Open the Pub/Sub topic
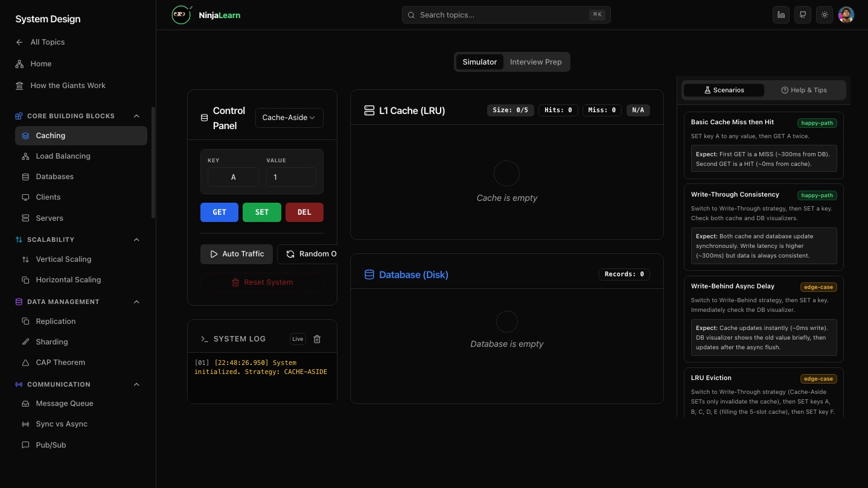The image size is (868, 488). pos(81,445)
